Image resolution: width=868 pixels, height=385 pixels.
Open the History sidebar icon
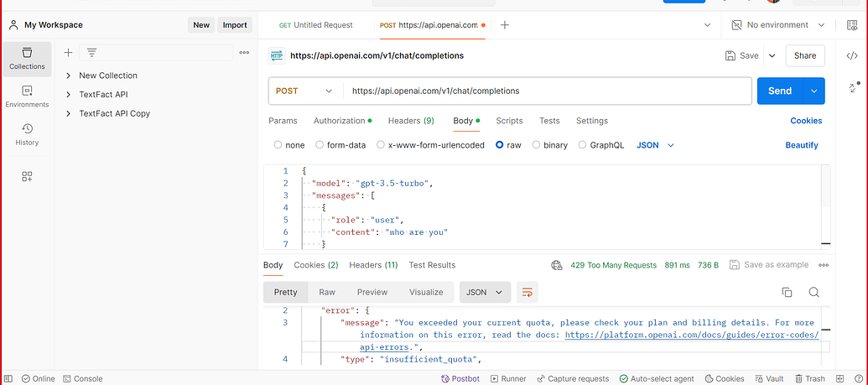27,133
